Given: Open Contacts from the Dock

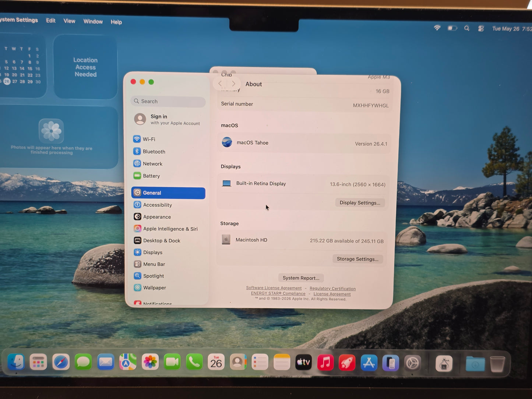Looking at the screenshot, I should point(238,363).
